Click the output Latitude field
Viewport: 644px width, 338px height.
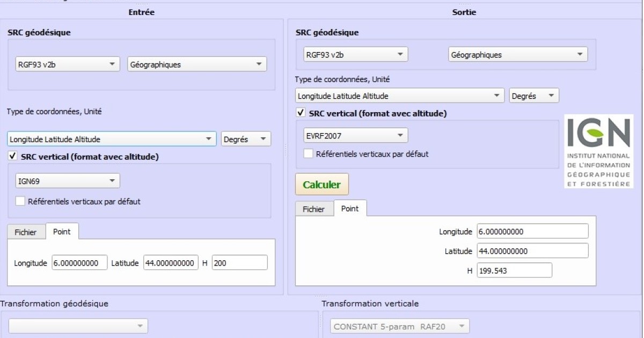click(531, 251)
